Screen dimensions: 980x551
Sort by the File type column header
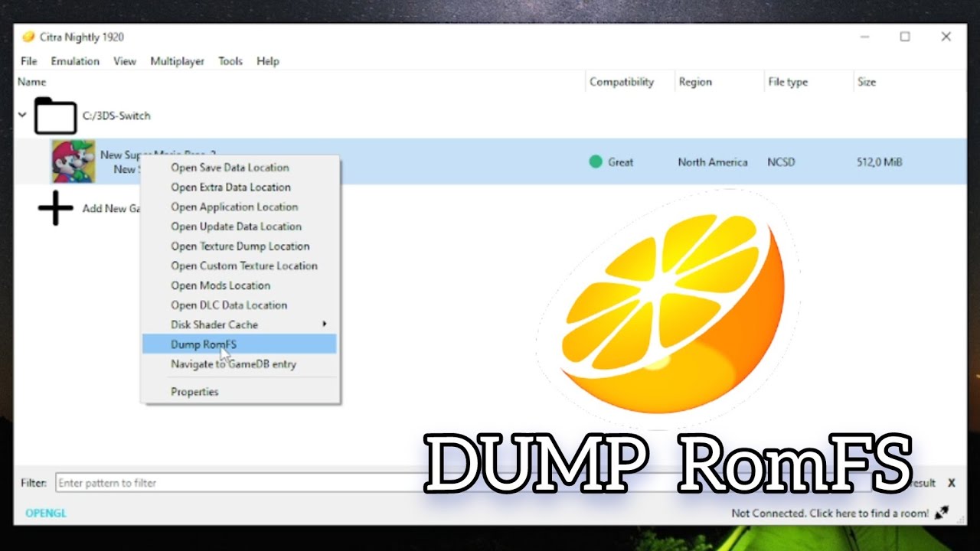[808, 82]
